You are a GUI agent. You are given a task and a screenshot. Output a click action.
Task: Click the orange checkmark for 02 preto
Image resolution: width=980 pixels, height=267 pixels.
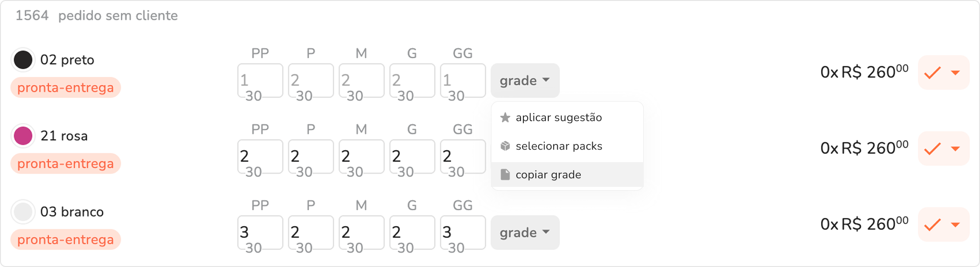pos(932,73)
